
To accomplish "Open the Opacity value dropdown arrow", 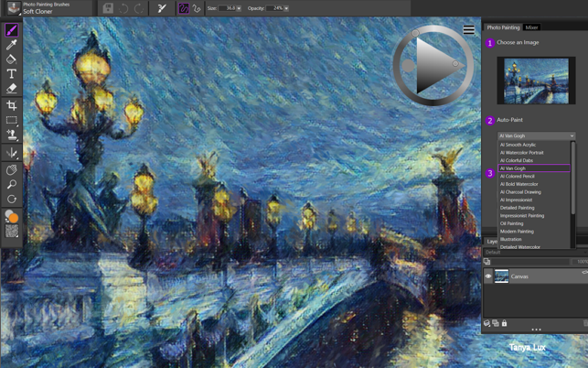I will pyautogui.click(x=286, y=8).
